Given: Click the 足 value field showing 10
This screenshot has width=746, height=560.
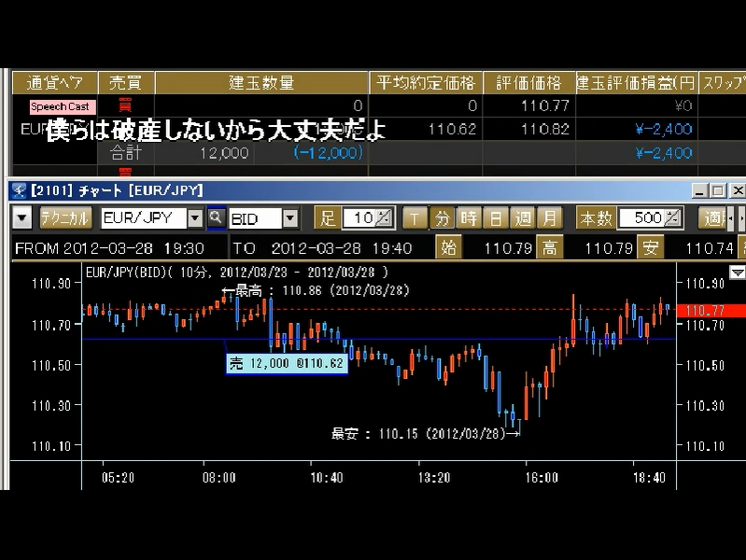Looking at the screenshot, I should pos(359,217).
